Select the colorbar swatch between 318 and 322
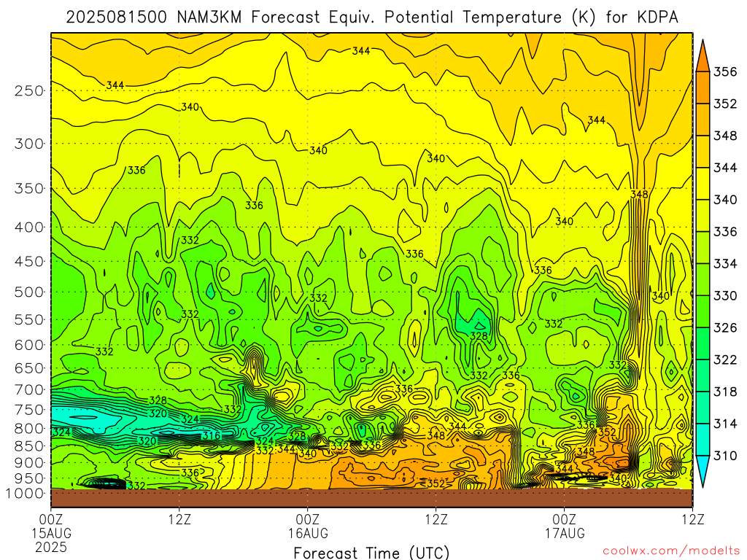This screenshot has height=560, width=747. pyautogui.click(x=703, y=376)
